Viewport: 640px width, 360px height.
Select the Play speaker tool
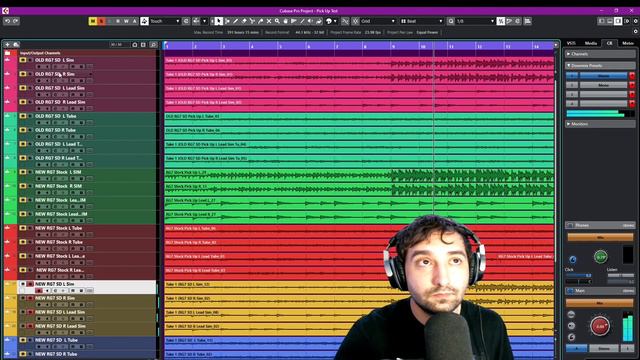(x=311, y=21)
